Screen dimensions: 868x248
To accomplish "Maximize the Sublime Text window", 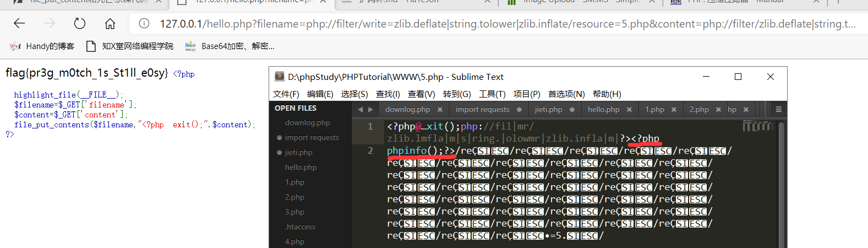I will point(738,77).
